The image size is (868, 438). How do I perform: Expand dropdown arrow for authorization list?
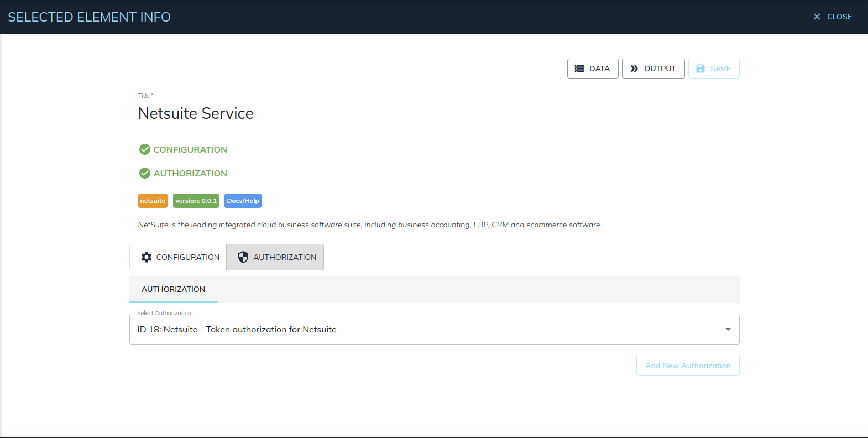click(x=728, y=329)
